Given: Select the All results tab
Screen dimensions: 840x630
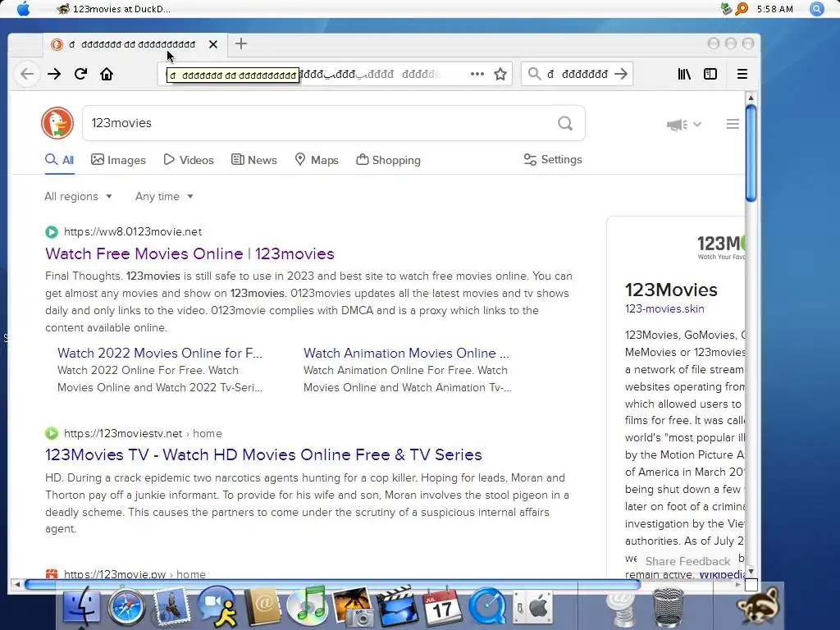Looking at the screenshot, I should (x=59, y=160).
